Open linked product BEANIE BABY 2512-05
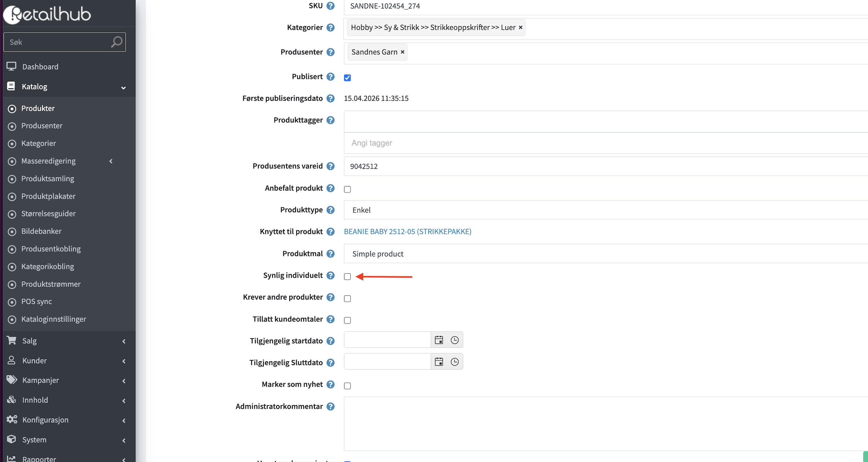 407,232
